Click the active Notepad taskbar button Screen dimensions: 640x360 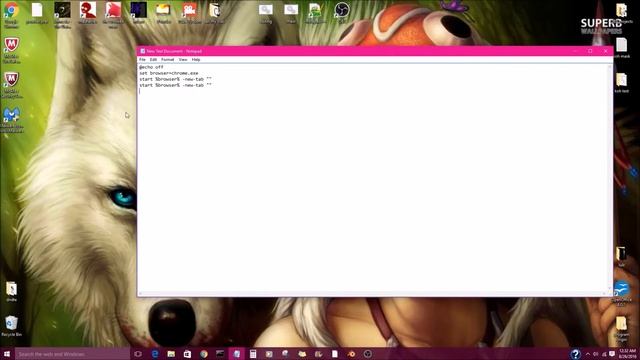[x=236, y=354]
